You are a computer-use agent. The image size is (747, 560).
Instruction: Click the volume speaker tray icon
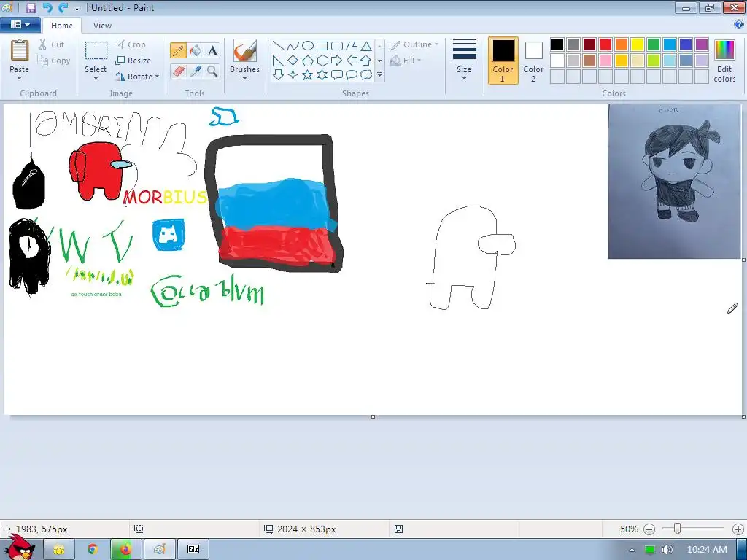click(x=667, y=550)
